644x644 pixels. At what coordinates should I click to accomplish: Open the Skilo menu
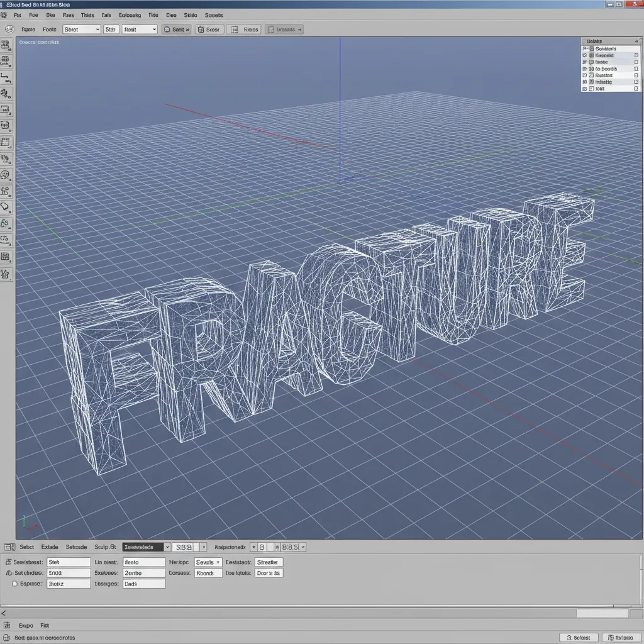[190, 15]
